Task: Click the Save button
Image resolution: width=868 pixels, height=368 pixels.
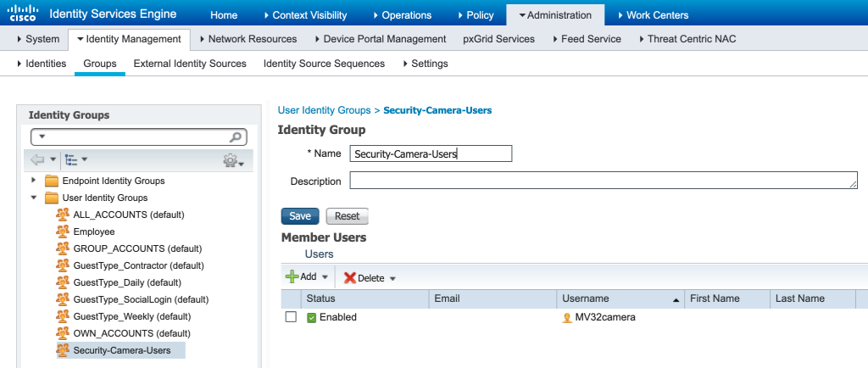Action: [299, 216]
